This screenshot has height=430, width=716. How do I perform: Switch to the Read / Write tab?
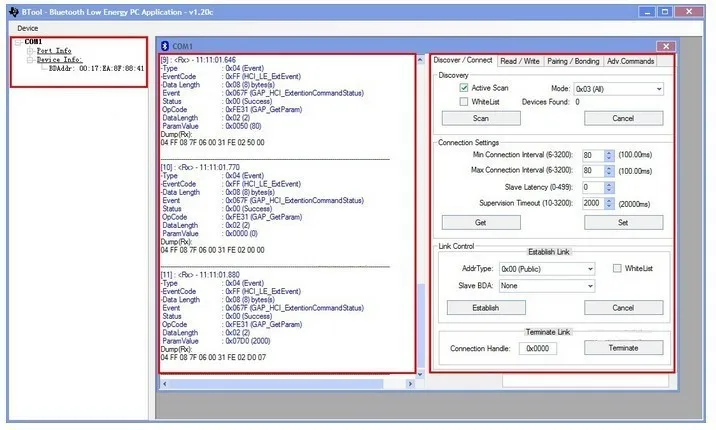pyautogui.click(x=520, y=61)
